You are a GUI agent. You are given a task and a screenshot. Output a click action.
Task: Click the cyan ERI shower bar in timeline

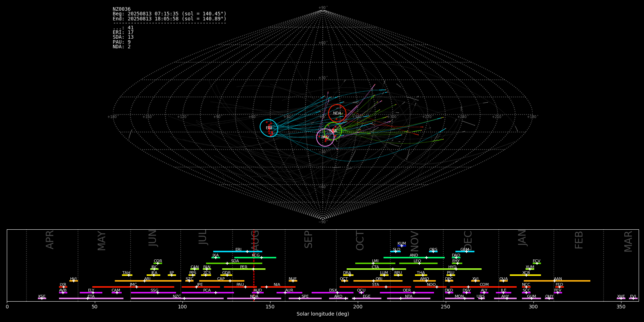coord(238,252)
